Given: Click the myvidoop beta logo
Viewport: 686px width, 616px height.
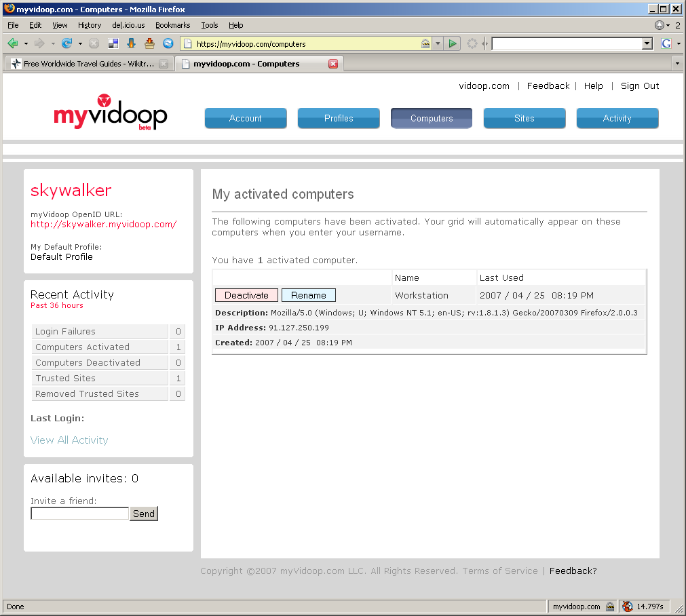Looking at the screenshot, I should pos(110,113).
